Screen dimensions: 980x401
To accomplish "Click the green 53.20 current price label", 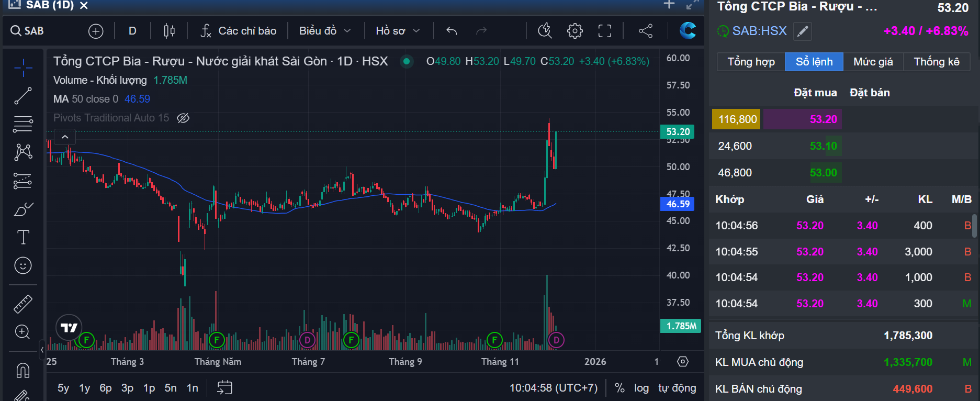I will [678, 132].
